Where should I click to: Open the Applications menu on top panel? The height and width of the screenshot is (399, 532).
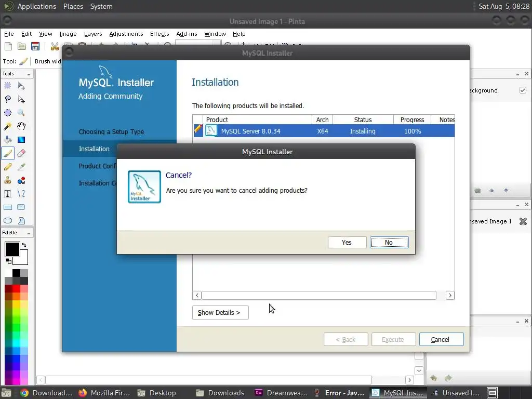click(37, 6)
